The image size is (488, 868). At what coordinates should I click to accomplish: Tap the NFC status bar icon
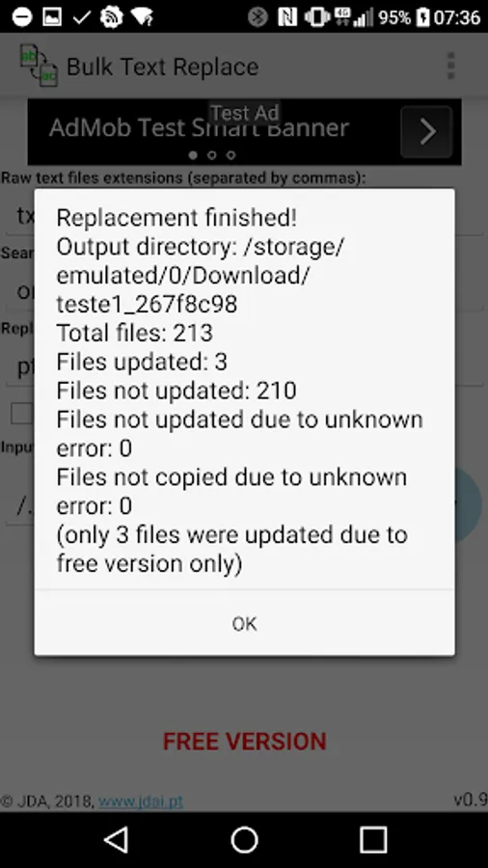(287, 17)
